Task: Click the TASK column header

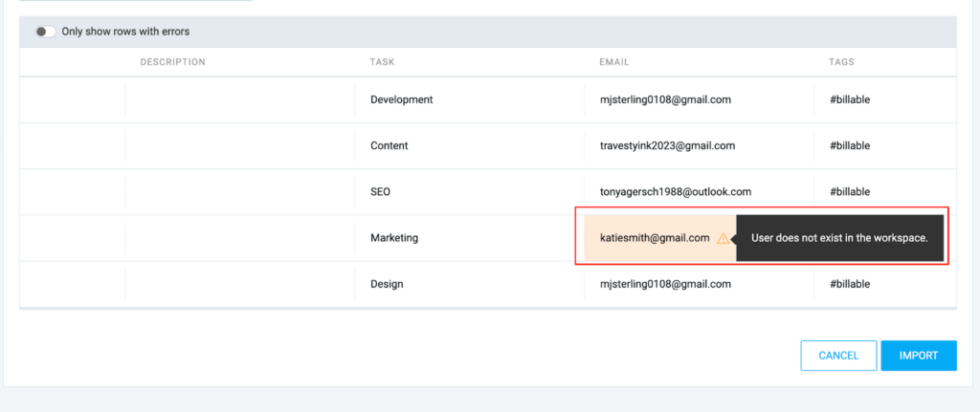Action: coord(382,62)
